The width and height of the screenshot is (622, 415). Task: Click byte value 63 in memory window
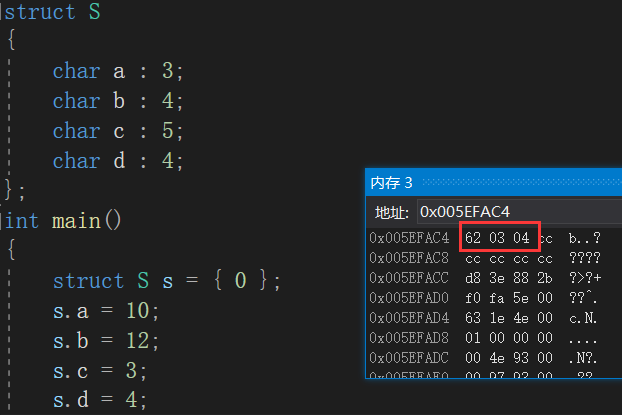473,318
